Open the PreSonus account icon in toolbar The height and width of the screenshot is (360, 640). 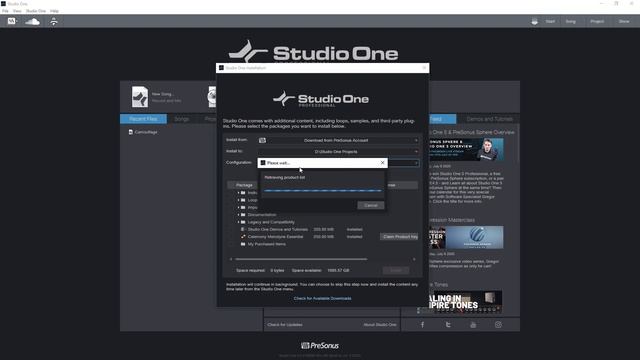coord(12,21)
